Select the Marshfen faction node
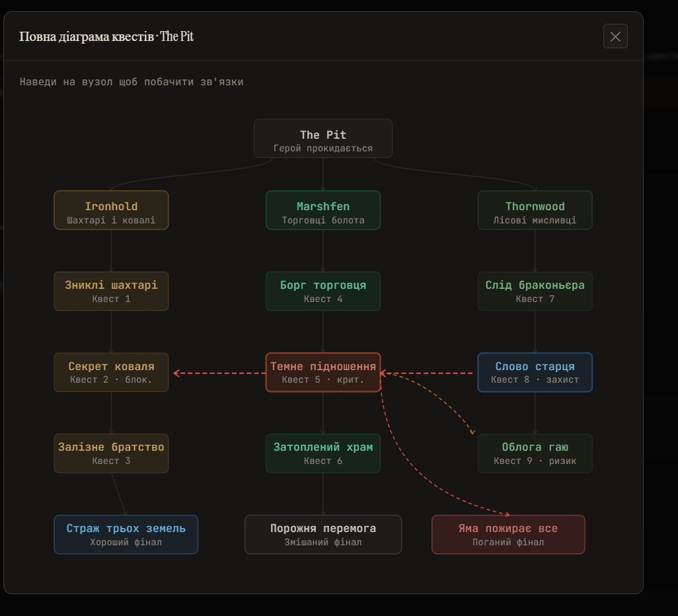678x616 pixels. (323, 210)
